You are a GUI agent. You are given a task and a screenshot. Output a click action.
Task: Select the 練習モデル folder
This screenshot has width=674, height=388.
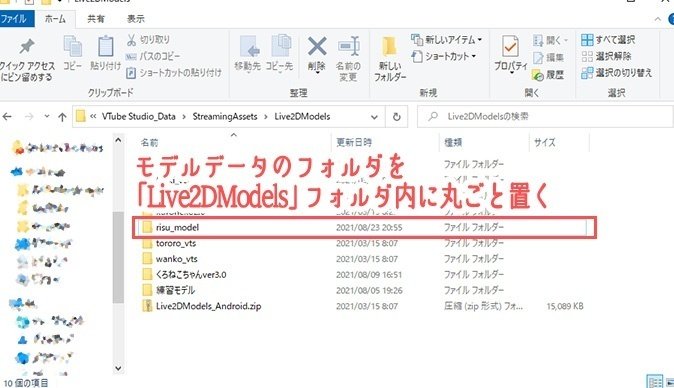pyautogui.click(x=175, y=290)
